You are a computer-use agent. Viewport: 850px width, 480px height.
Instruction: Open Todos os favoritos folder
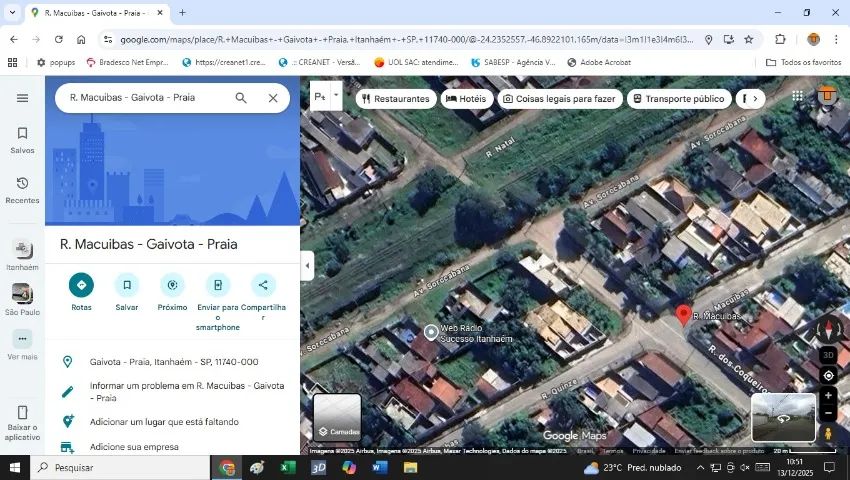coord(803,62)
